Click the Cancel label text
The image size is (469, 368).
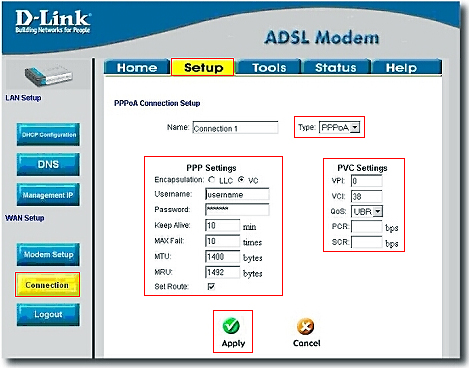307,343
